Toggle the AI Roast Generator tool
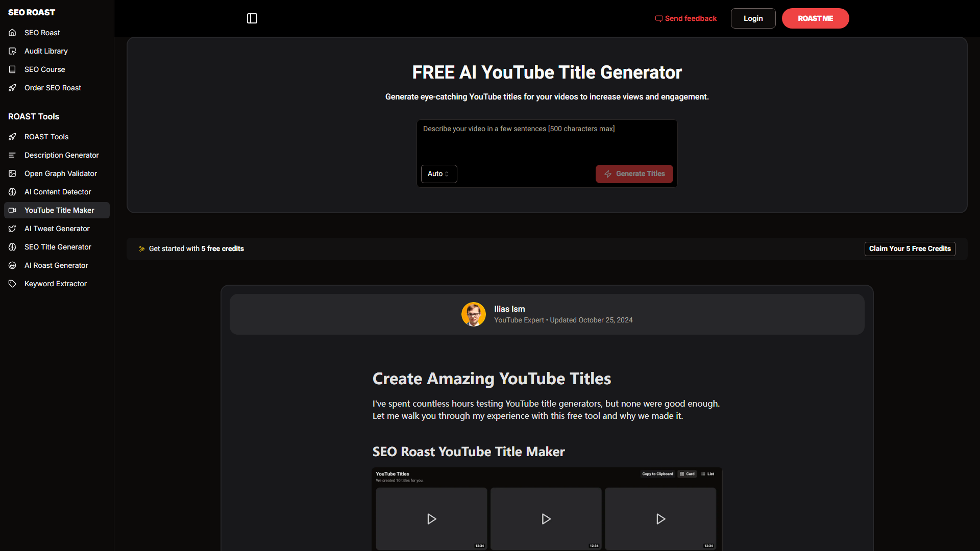Image resolution: width=980 pixels, height=551 pixels. pyautogui.click(x=56, y=265)
